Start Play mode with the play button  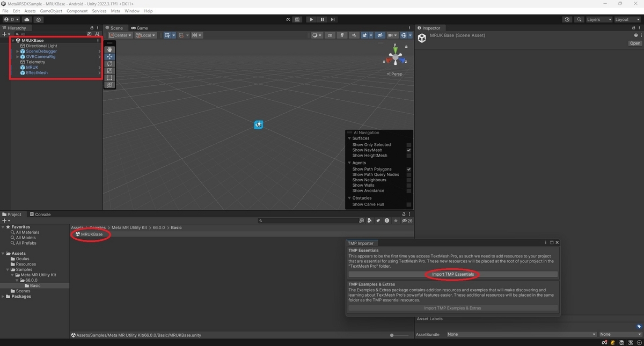(x=311, y=19)
